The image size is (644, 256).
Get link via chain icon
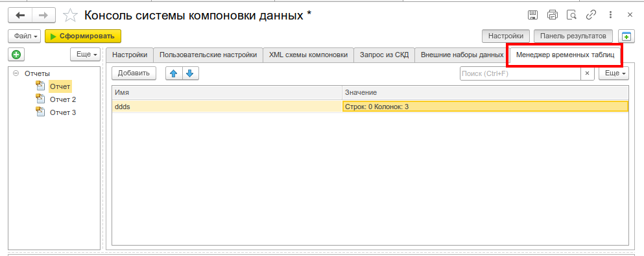pyautogui.click(x=591, y=15)
